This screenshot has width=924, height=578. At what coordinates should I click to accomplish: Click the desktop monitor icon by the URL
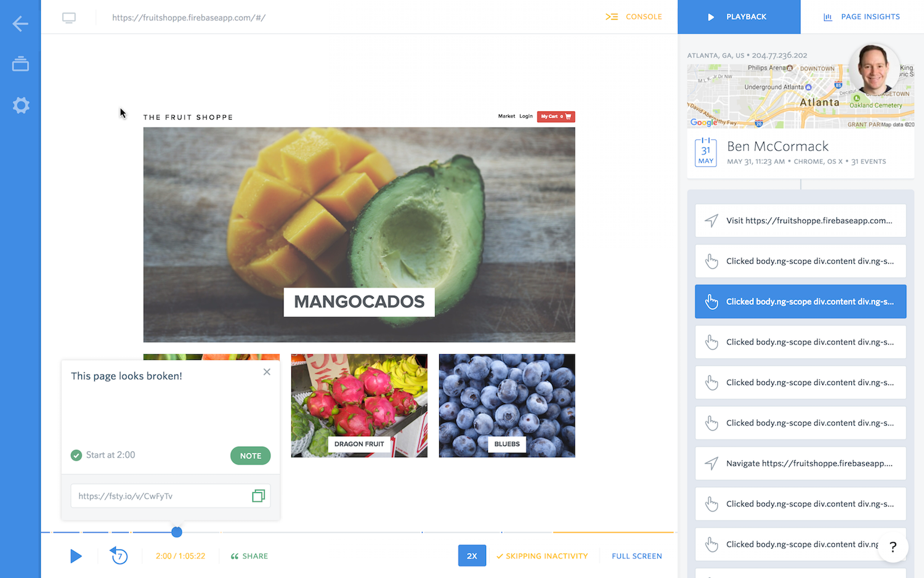[69, 18]
